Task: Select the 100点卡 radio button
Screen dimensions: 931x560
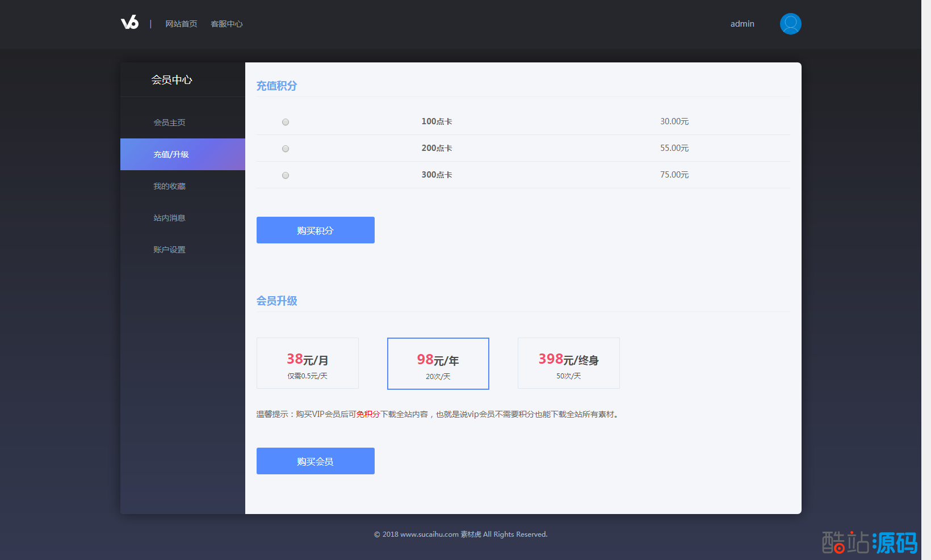Action: (x=286, y=122)
